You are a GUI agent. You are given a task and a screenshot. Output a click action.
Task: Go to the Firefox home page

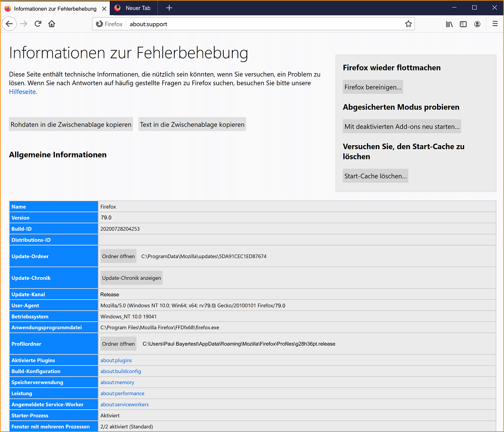(x=51, y=24)
